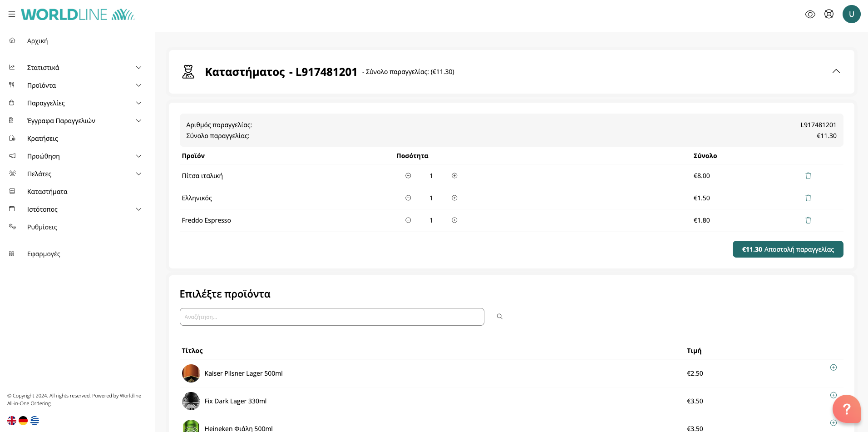Remove Freddo Espresso with trash icon
The width and height of the screenshot is (868, 432).
808,220
